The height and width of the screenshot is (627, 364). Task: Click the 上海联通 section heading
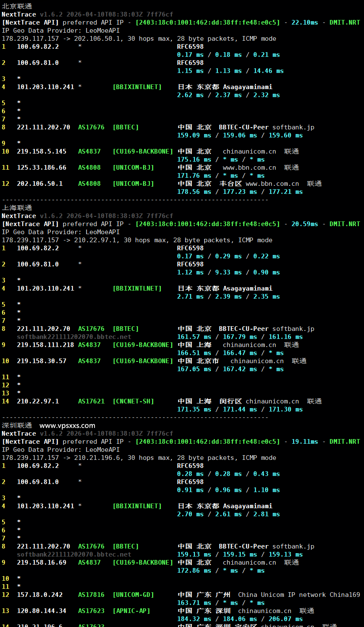tap(17, 208)
